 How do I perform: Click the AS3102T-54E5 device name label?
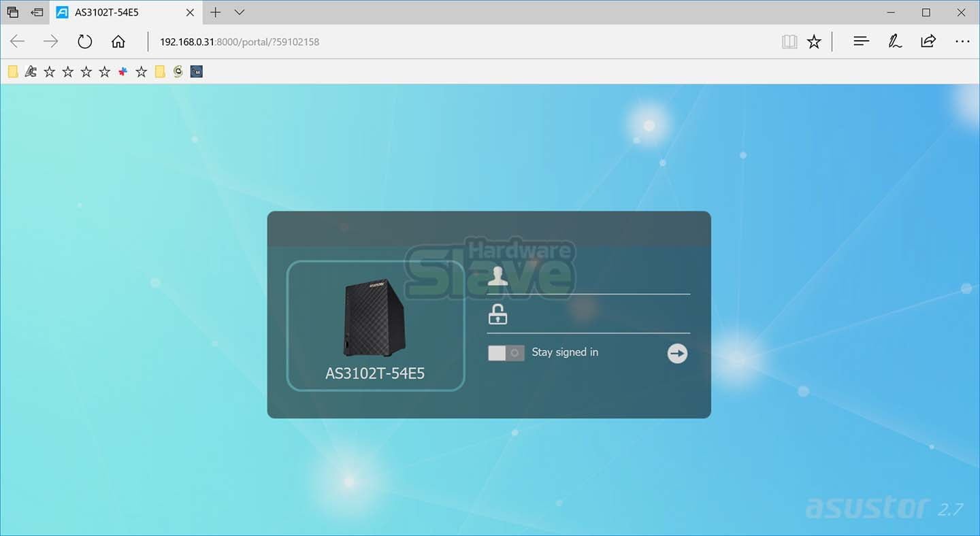coord(375,373)
